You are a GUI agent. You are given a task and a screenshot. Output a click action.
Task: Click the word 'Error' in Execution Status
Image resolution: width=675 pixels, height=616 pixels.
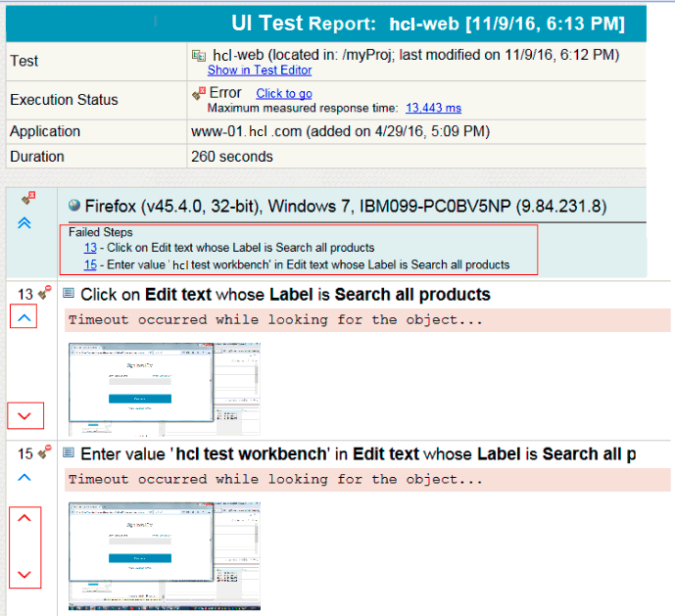(x=225, y=93)
